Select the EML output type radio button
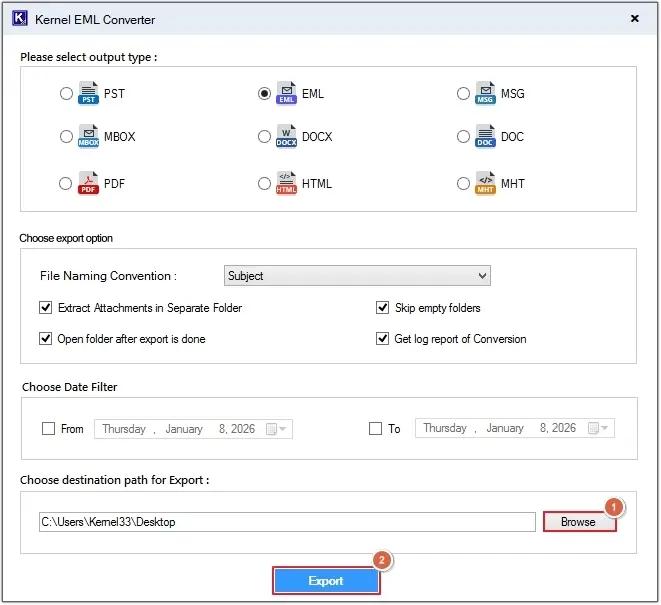This screenshot has height=605, width=661. click(x=264, y=94)
